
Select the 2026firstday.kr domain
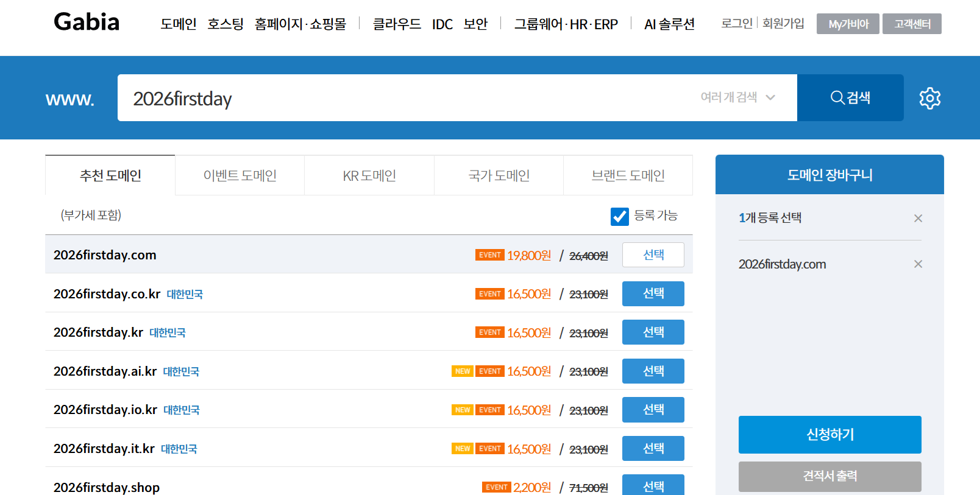tap(653, 332)
